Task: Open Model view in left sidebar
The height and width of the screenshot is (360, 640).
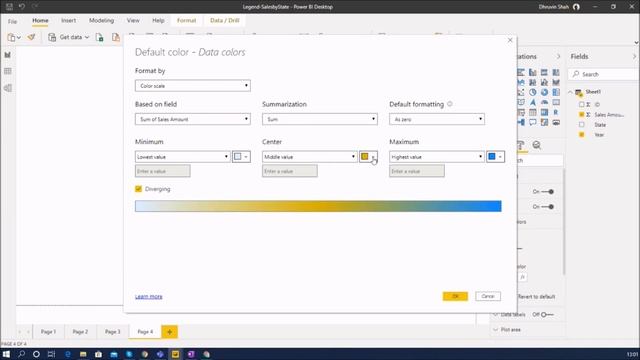Action: [8, 88]
